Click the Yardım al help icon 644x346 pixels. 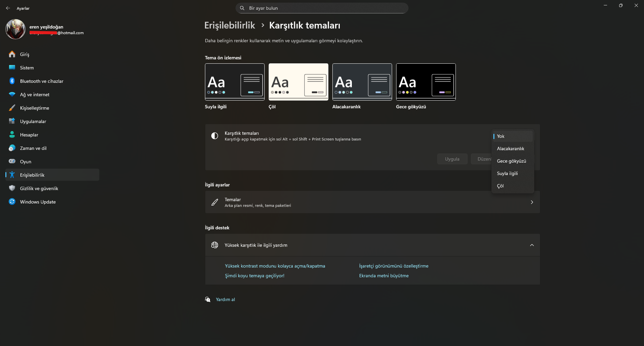click(x=208, y=299)
